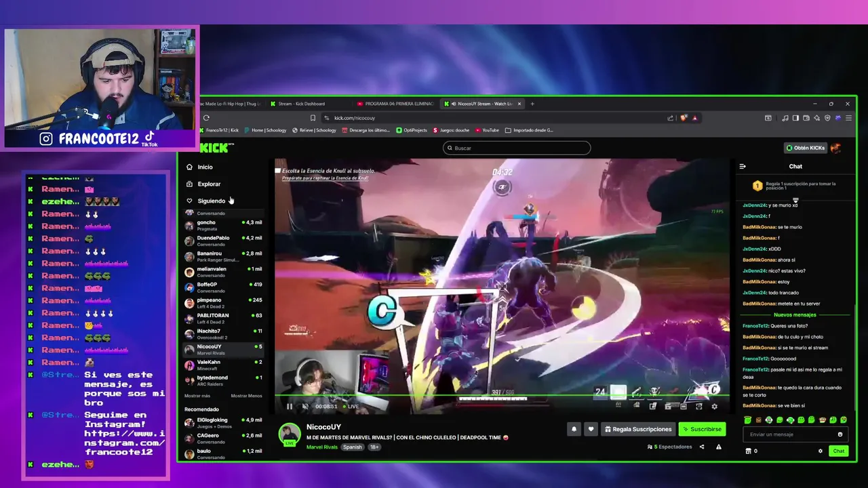Open NicocoUY avatar under video
Image resolution: width=868 pixels, height=488 pixels.
[x=290, y=434]
